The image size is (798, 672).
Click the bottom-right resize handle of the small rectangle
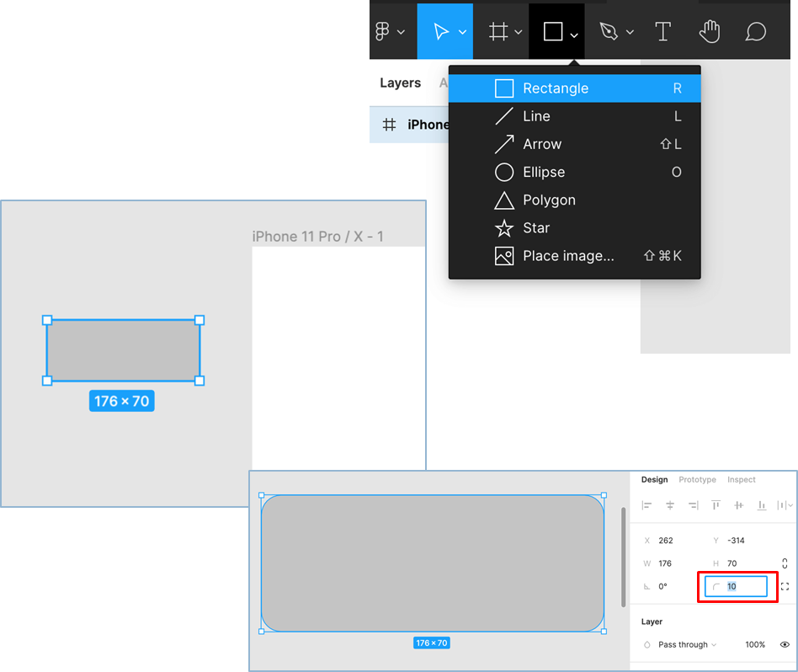click(199, 381)
